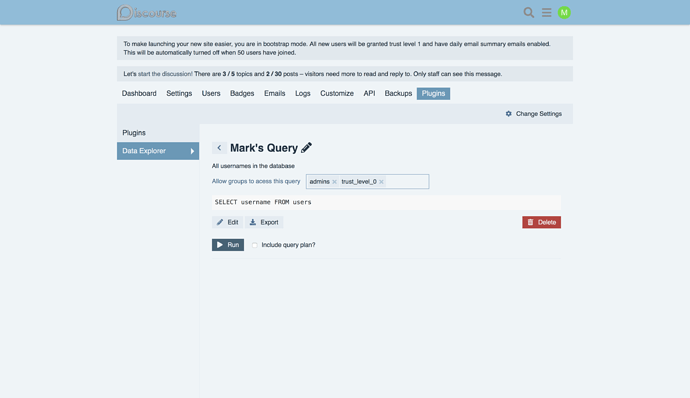Viewport: 690px width, 398px height.
Task: Switch to the Dashboard tab
Action: tap(139, 93)
